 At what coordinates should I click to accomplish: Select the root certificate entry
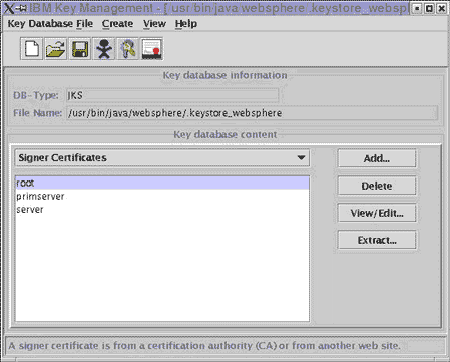click(162, 183)
